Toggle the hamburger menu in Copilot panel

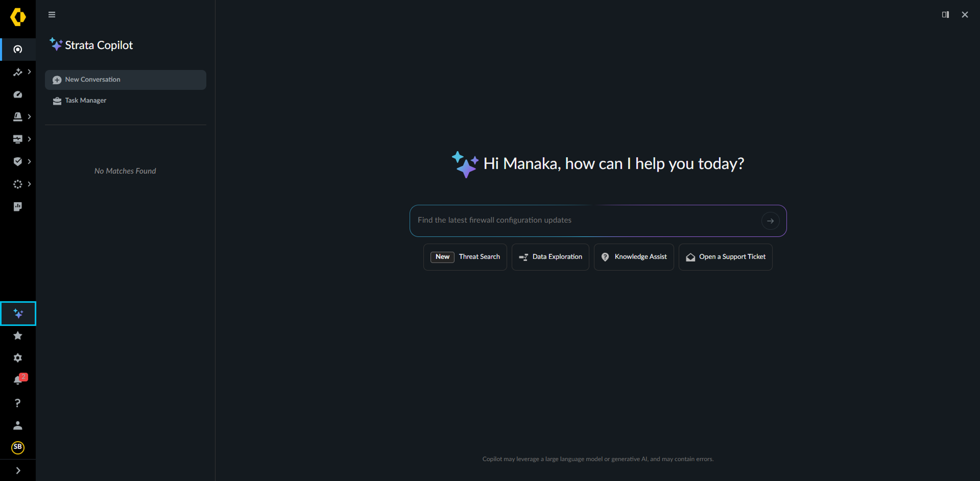(x=52, y=15)
